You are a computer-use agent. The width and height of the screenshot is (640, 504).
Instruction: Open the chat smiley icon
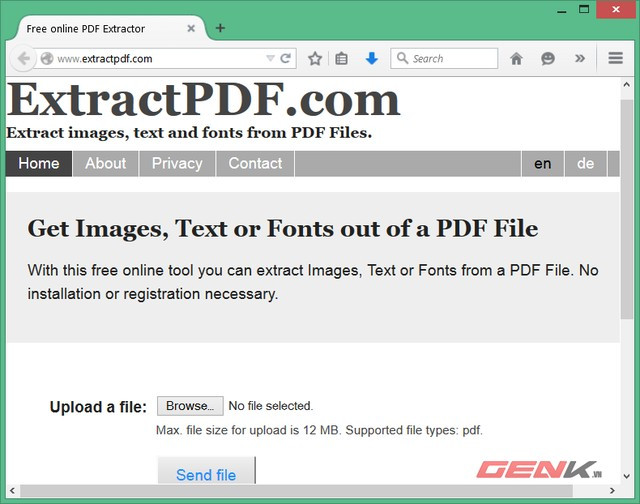pyautogui.click(x=548, y=59)
